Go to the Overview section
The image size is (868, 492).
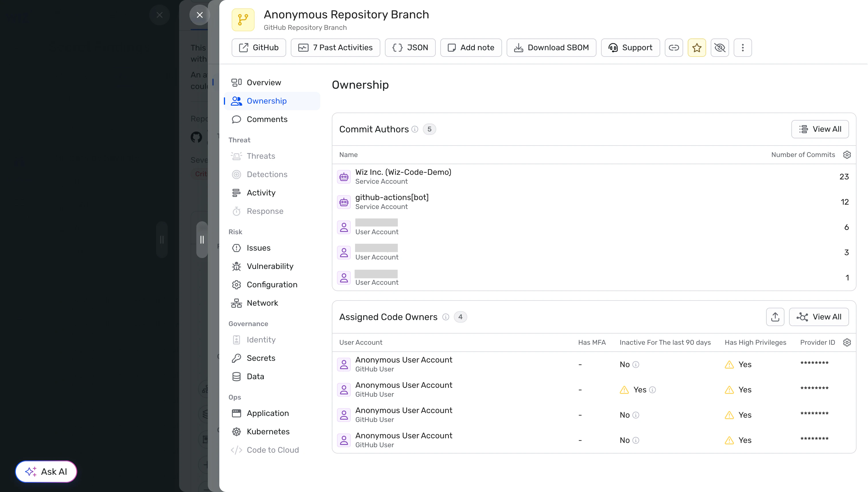coord(272,82)
